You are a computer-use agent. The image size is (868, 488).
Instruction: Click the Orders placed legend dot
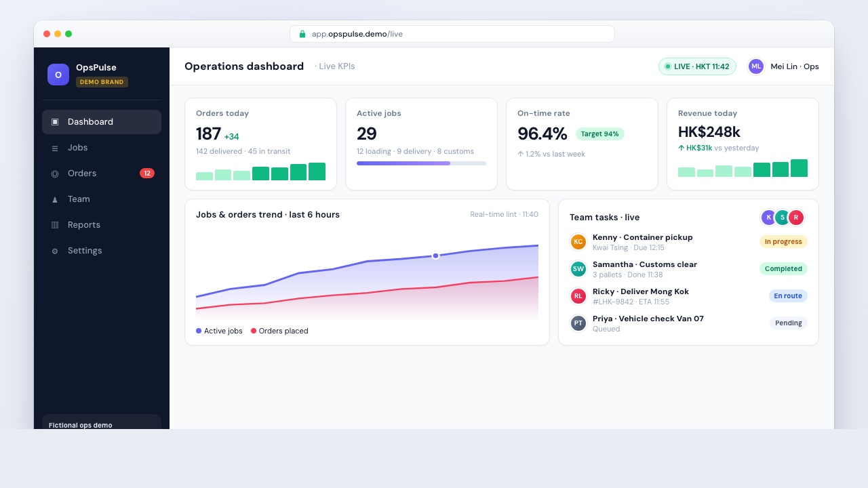(x=254, y=331)
